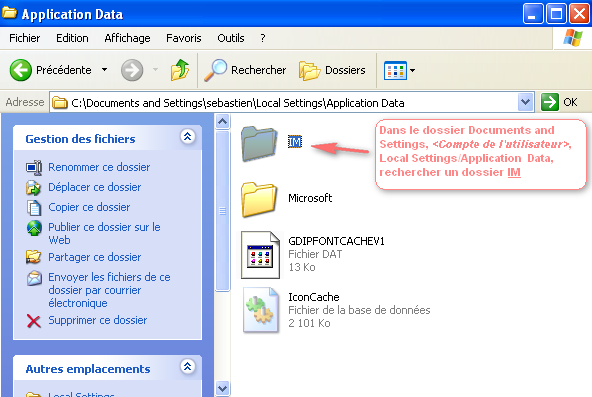Viewport: 592px width, 397px height.
Task: Minimize the Application Data window
Action: [533, 14]
